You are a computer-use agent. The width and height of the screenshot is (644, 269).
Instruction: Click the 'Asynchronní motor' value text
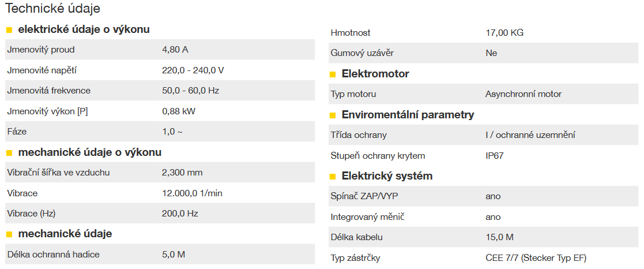524,94
